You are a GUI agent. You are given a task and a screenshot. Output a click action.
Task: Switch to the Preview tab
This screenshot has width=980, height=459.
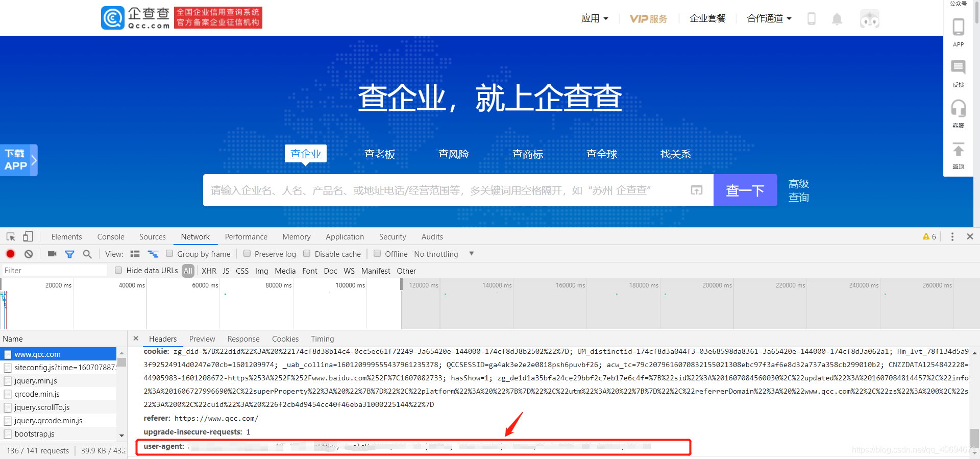pos(202,339)
